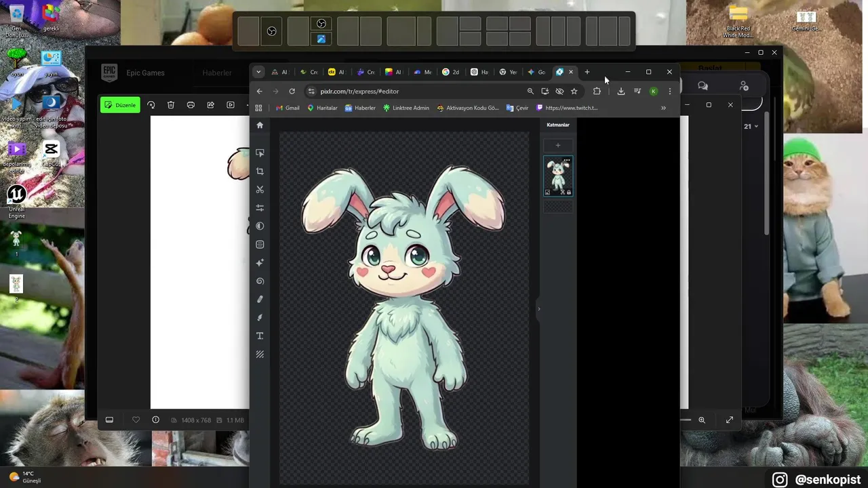
Task: Expand Photos viewer to full screen
Action: [730, 420]
